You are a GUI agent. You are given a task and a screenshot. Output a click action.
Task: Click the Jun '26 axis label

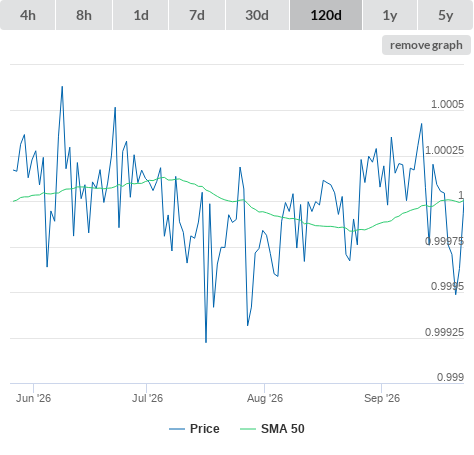pyautogui.click(x=33, y=398)
